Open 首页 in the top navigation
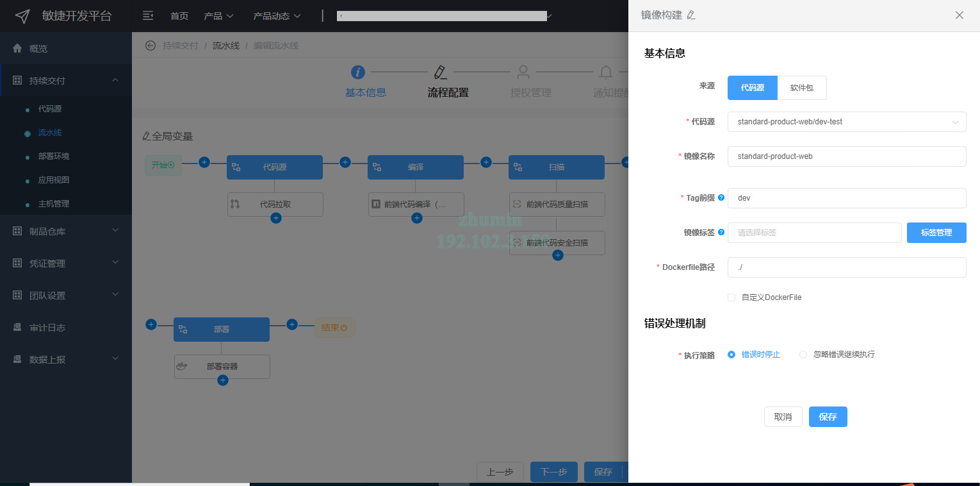The image size is (980, 486). pos(179,16)
